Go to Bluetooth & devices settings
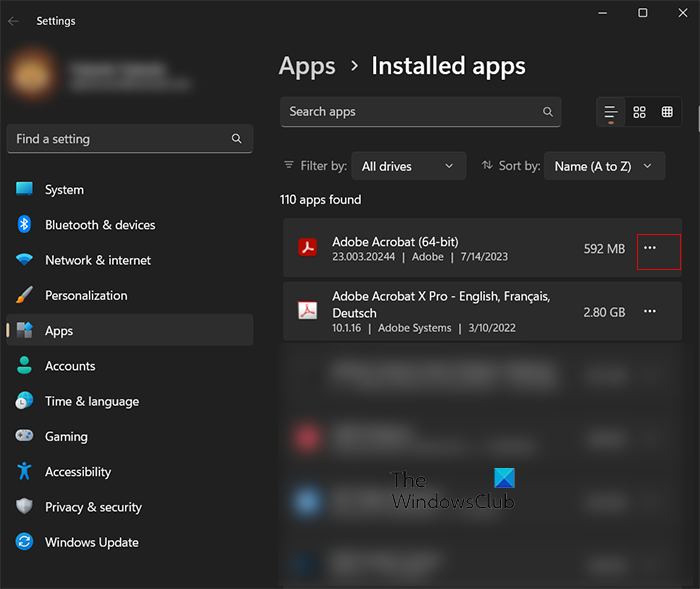 coord(99,225)
